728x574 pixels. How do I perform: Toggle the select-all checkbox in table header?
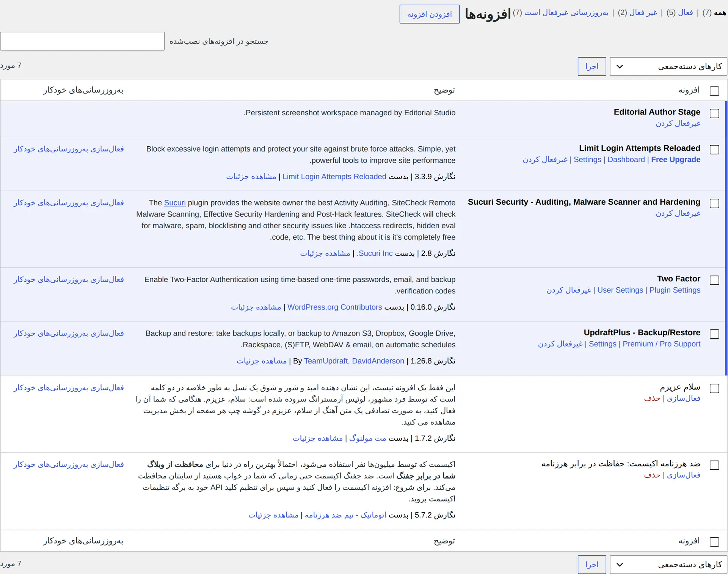click(x=714, y=91)
